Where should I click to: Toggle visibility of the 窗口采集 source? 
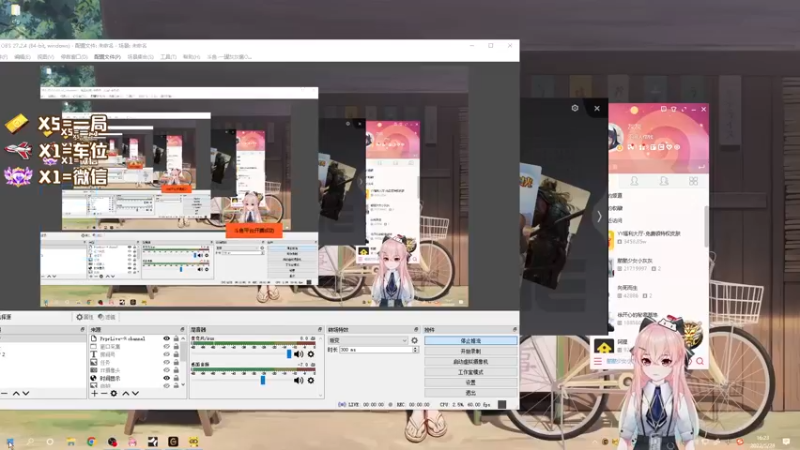coord(166,346)
